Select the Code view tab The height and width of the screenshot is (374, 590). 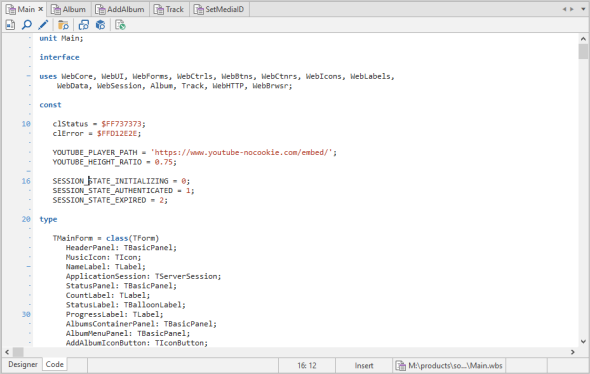(x=55, y=365)
